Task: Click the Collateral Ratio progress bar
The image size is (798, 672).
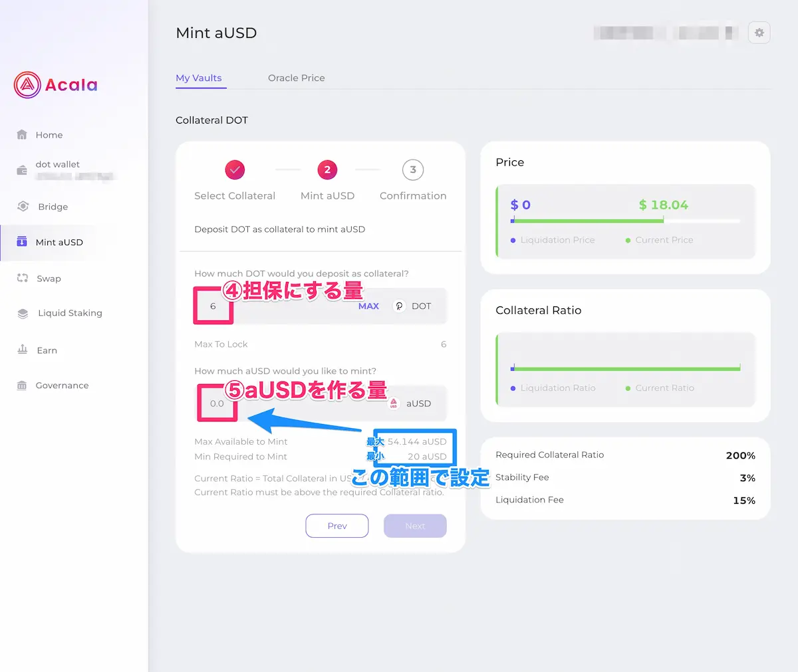Action: coord(625,368)
